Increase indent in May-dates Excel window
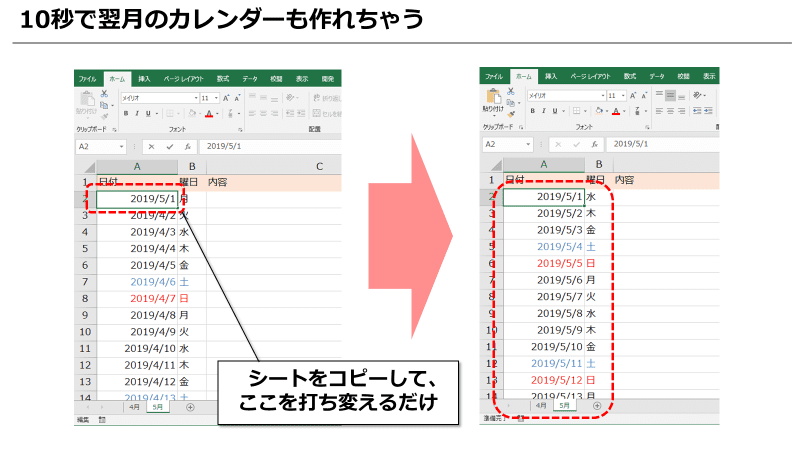800x450 pixels. tap(709, 111)
